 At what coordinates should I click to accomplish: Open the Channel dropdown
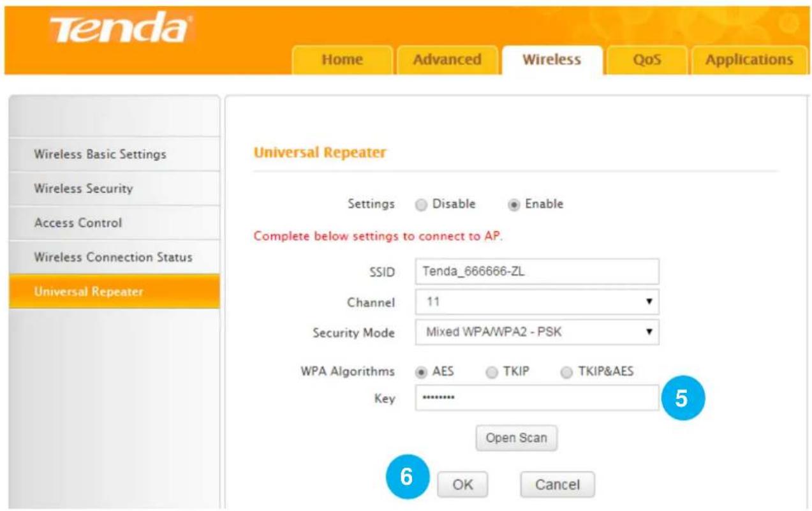tap(536, 301)
